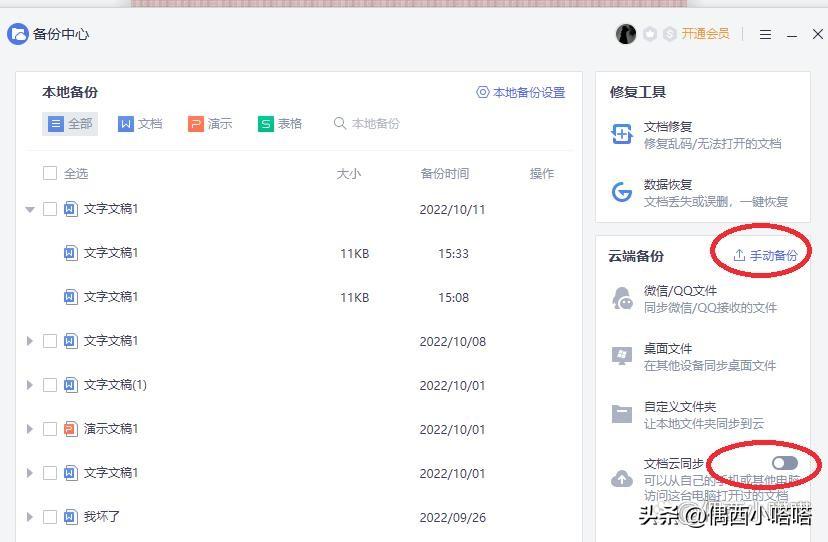Open the 自定义文件夹 folder icon
This screenshot has height=542, width=828.
pyautogui.click(x=622, y=414)
